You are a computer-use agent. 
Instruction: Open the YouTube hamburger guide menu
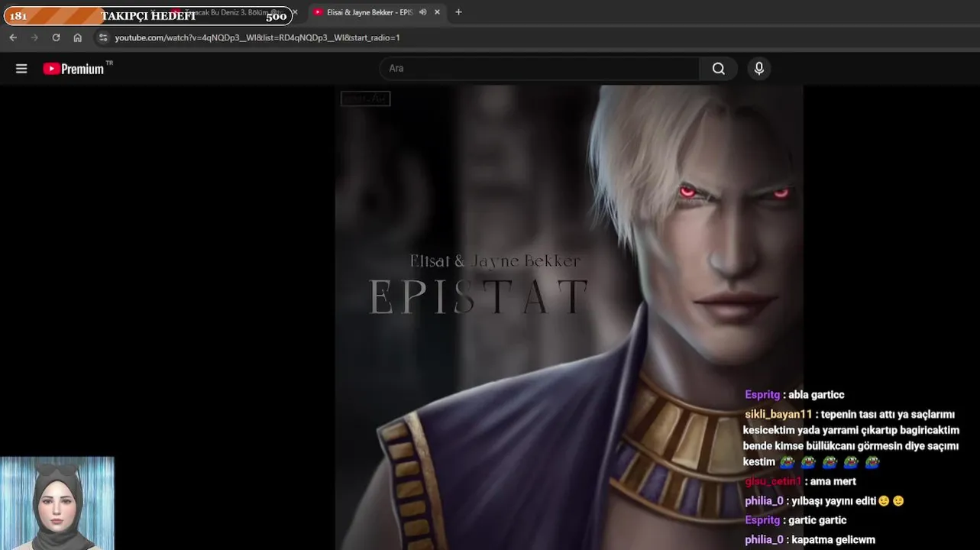pyautogui.click(x=21, y=69)
